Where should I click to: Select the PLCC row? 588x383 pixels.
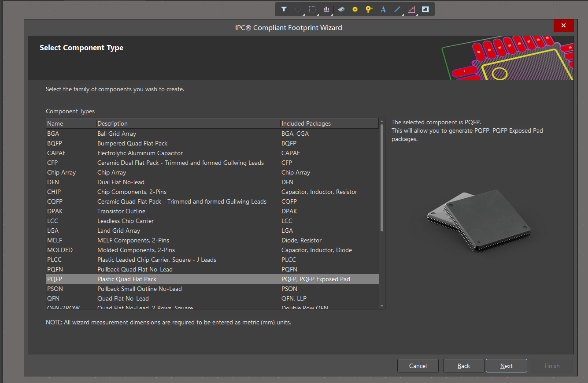(x=212, y=260)
